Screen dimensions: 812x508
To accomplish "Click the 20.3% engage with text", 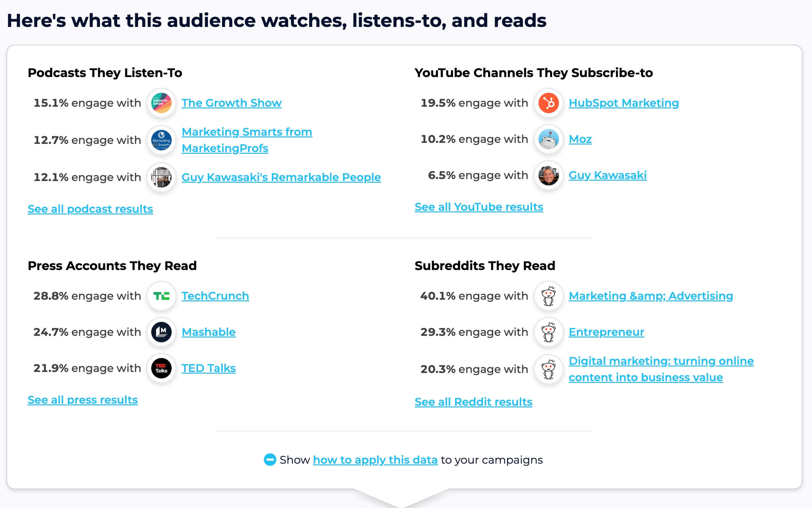I will click(474, 369).
